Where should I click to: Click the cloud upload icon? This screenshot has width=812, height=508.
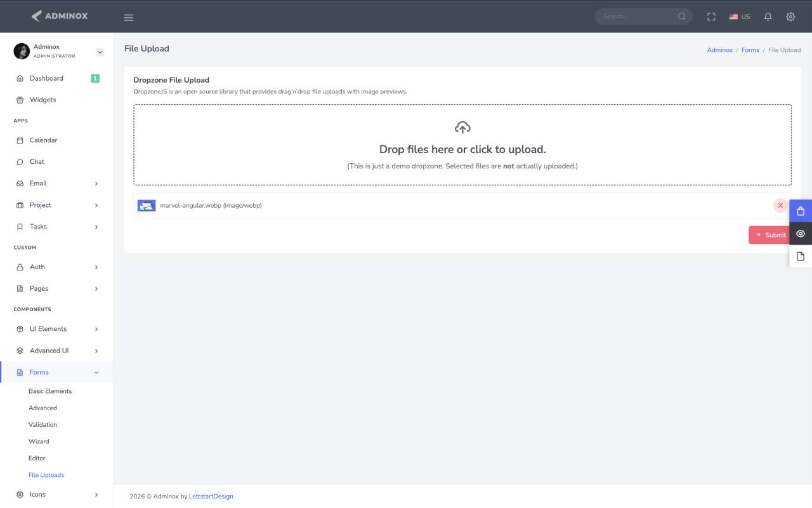coord(462,128)
